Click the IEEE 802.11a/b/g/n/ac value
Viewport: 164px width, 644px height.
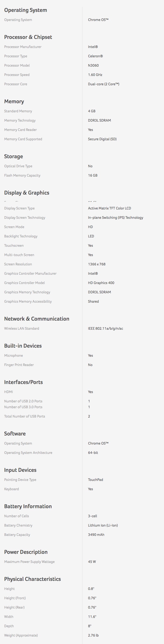tap(105, 328)
